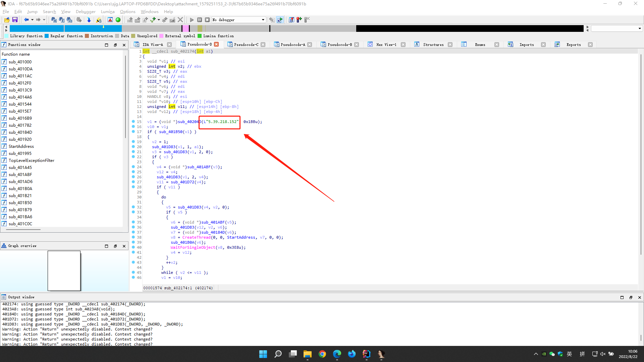The width and height of the screenshot is (644, 362).
Task: Select sub_401B50 in the functions list
Action: click(20, 202)
